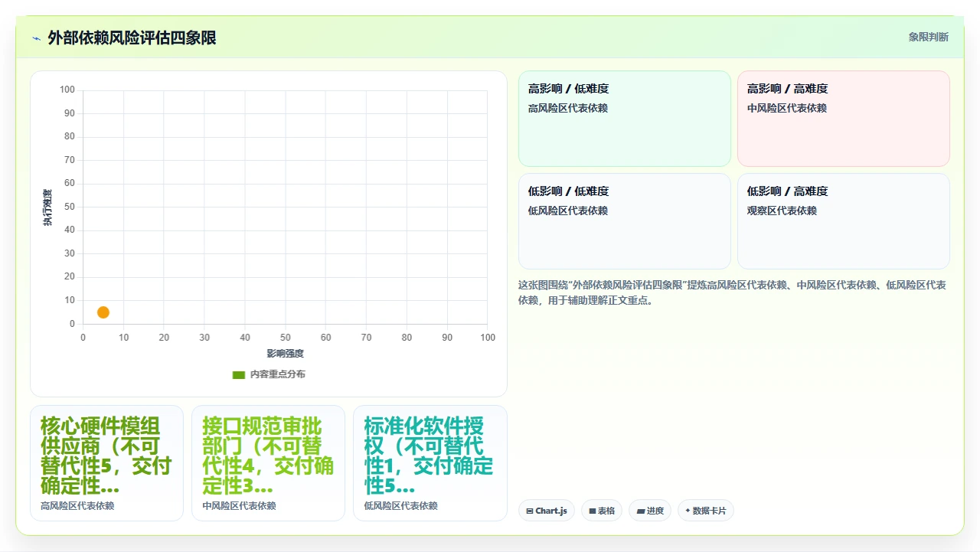Viewport: 980px width, 552px height.
Task: Select the 核心硬件模组供应商 data card
Action: [x=106, y=463]
